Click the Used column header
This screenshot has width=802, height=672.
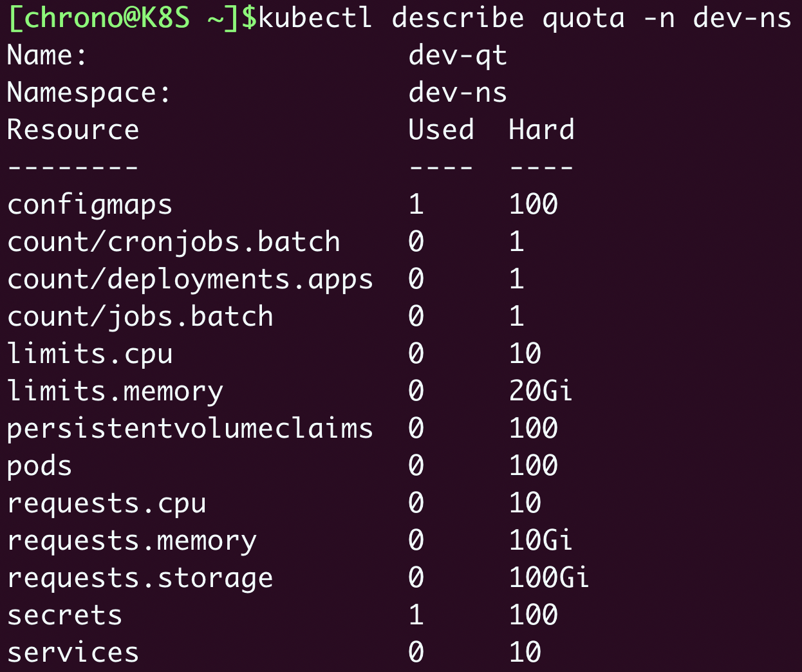click(441, 130)
